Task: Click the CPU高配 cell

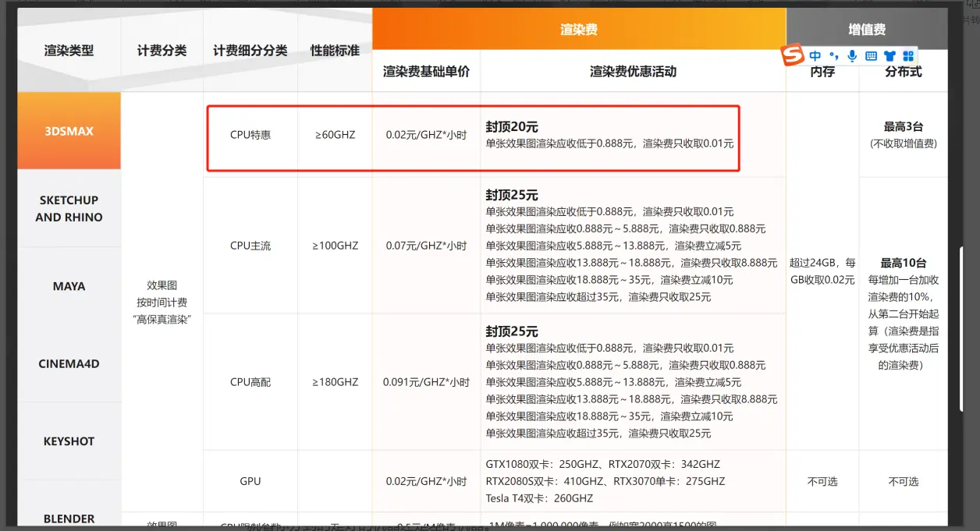Action: [x=250, y=382]
